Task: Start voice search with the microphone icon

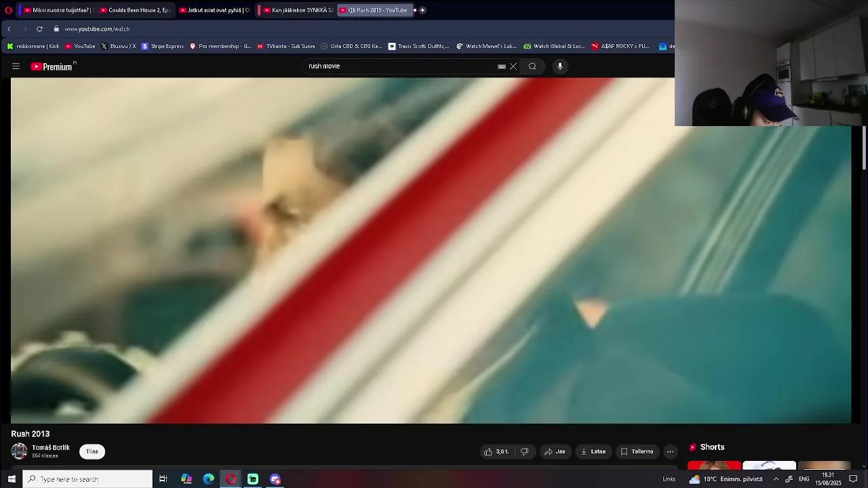Action: 560,66
